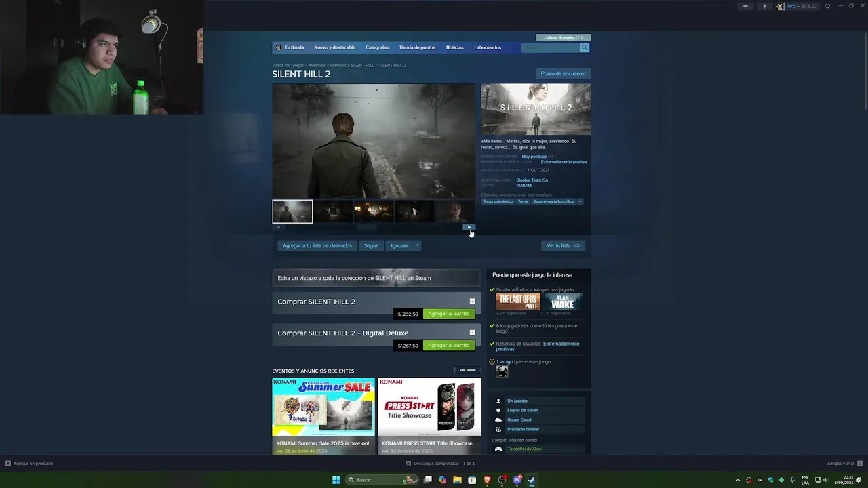Click Windows icon on Digital Deluxe row
The height and width of the screenshot is (488, 868).
pyautogui.click(x=473, y=333)
